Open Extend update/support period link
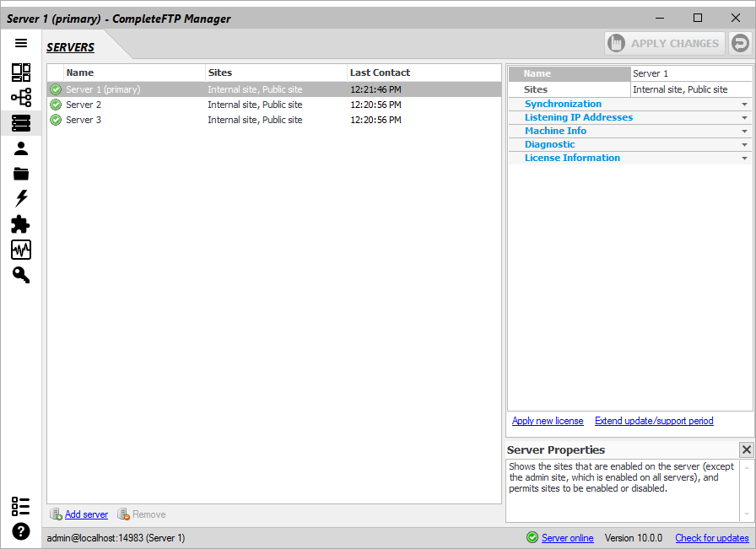 [654, 421]
